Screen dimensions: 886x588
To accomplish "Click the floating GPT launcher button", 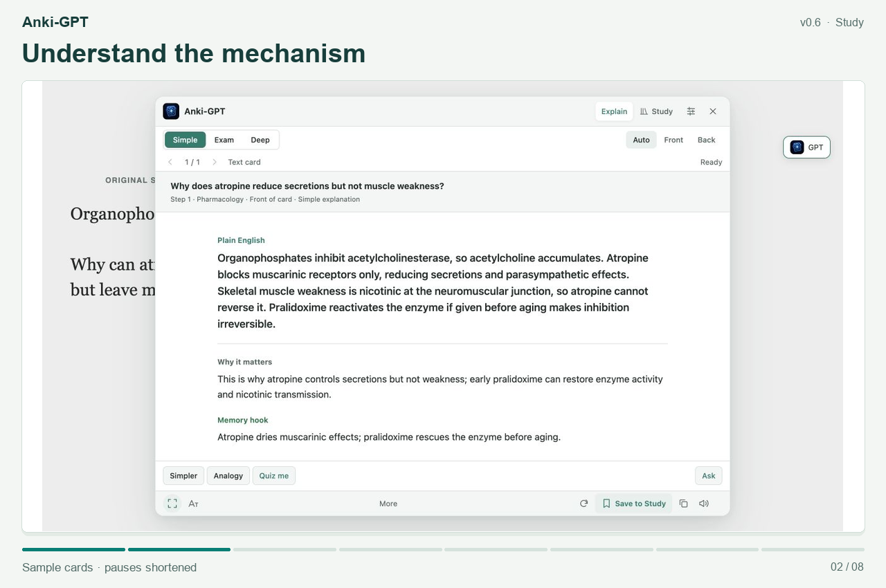I will click(806, 147).
